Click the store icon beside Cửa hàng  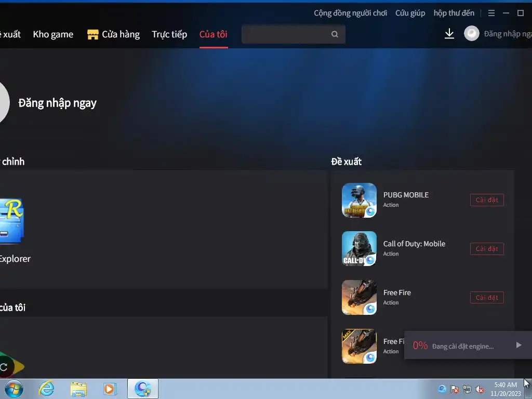point(92,34)
